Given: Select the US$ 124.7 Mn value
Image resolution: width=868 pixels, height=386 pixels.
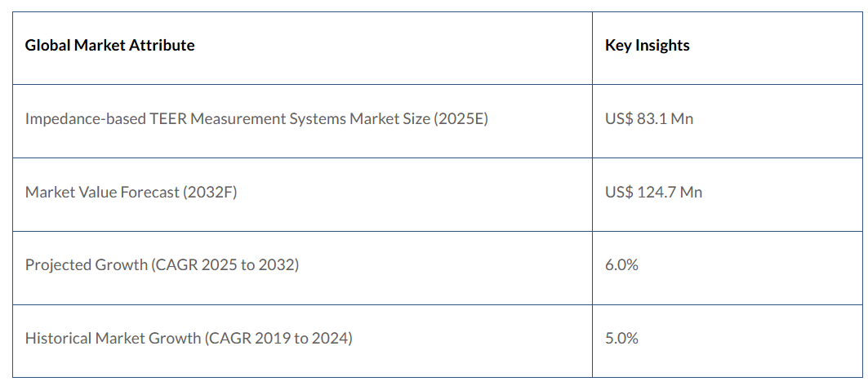Looking at the screenshot, I should coord(653,193).
